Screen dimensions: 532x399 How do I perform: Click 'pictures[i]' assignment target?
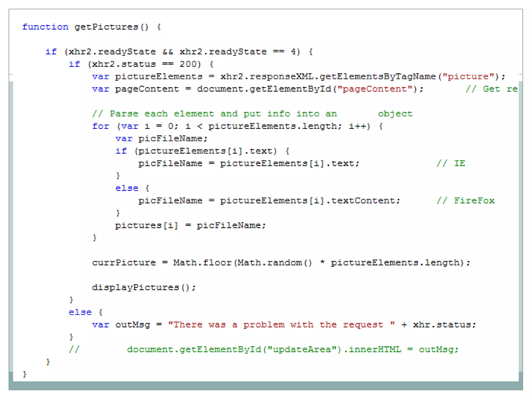pos(147,225)
